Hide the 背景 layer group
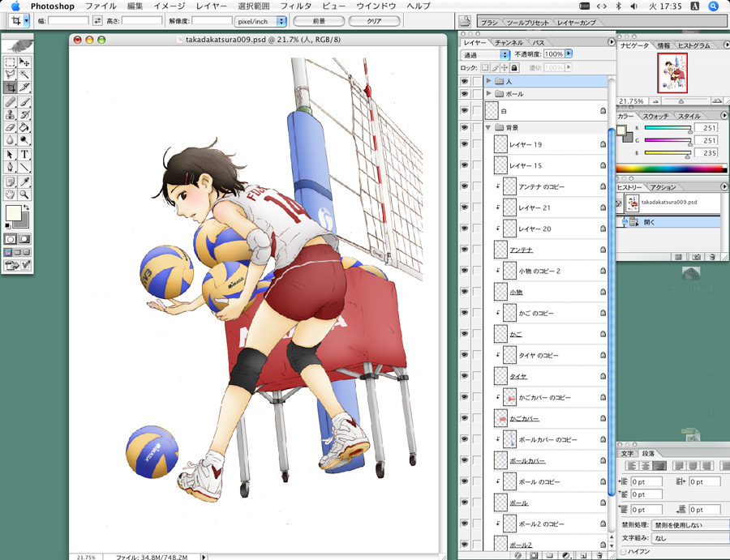The image size is (730, 560). (464, 127)
